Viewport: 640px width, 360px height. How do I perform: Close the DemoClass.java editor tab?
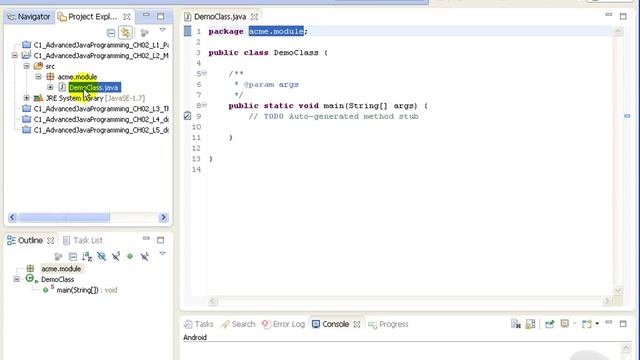tap(254, 17)
